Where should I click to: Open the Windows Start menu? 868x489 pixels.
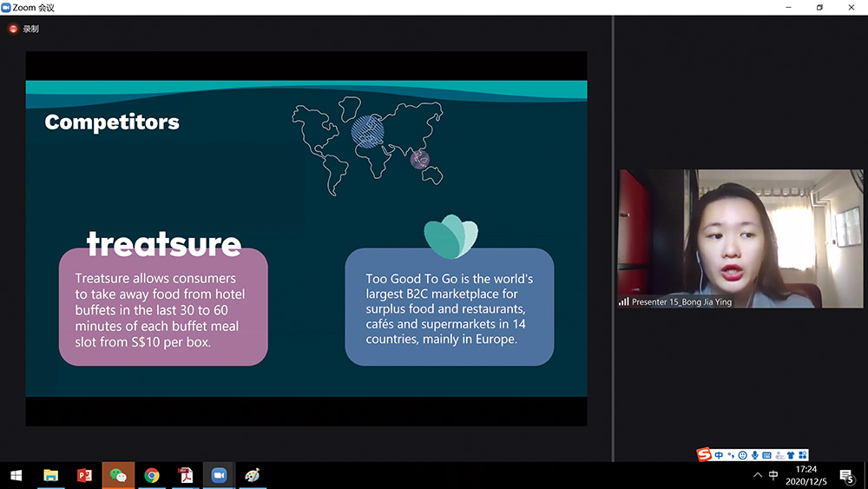point(16,476)
